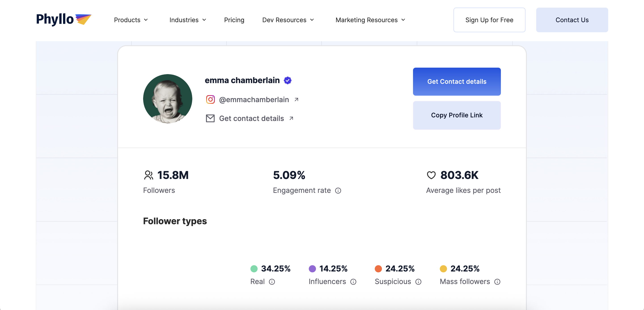
Task: Click the info icon next to Real
Action: [272, 282]
